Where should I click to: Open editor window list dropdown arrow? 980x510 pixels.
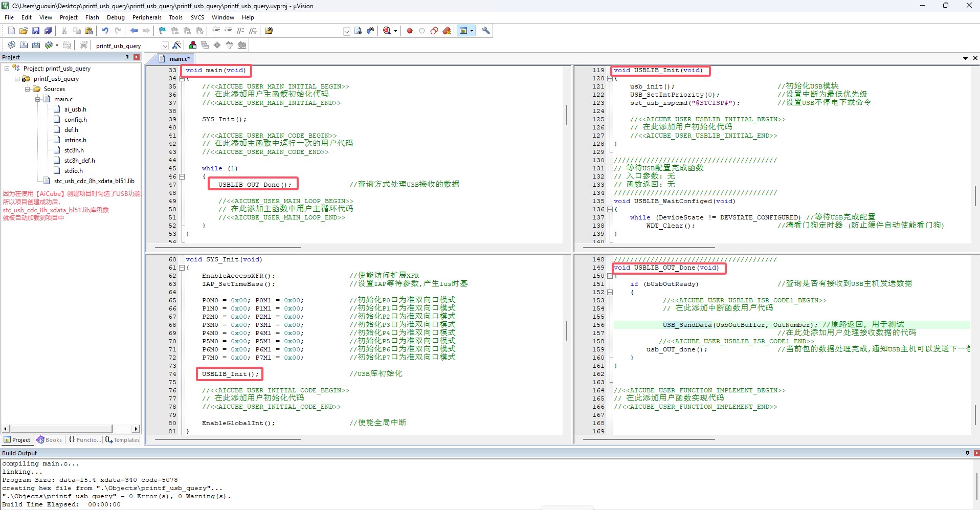point(965,58)
